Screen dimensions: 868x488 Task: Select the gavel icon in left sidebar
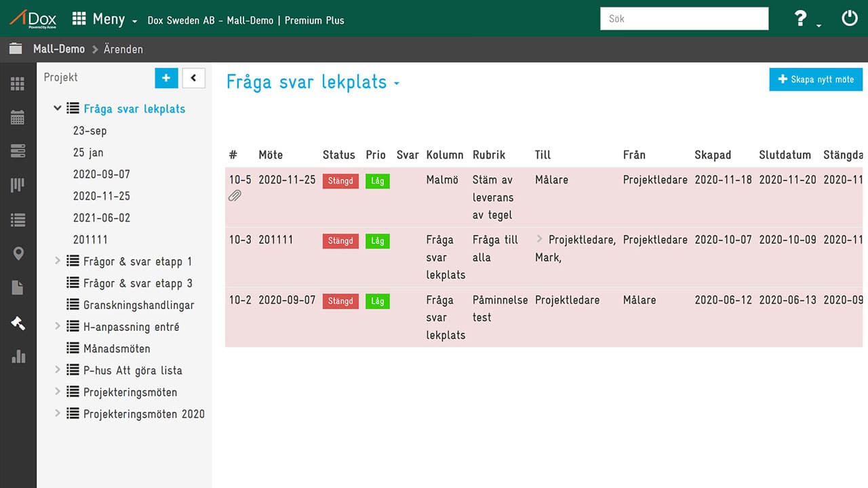18,323
